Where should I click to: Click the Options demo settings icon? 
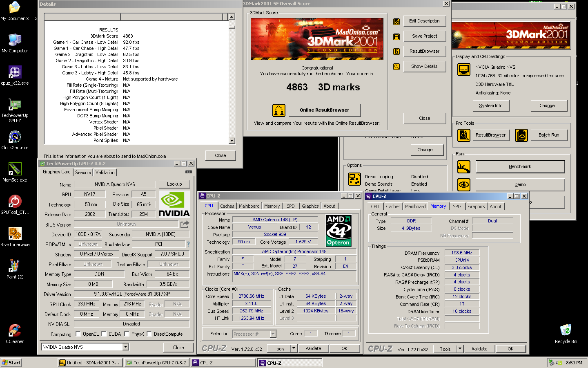coord(354,179)
